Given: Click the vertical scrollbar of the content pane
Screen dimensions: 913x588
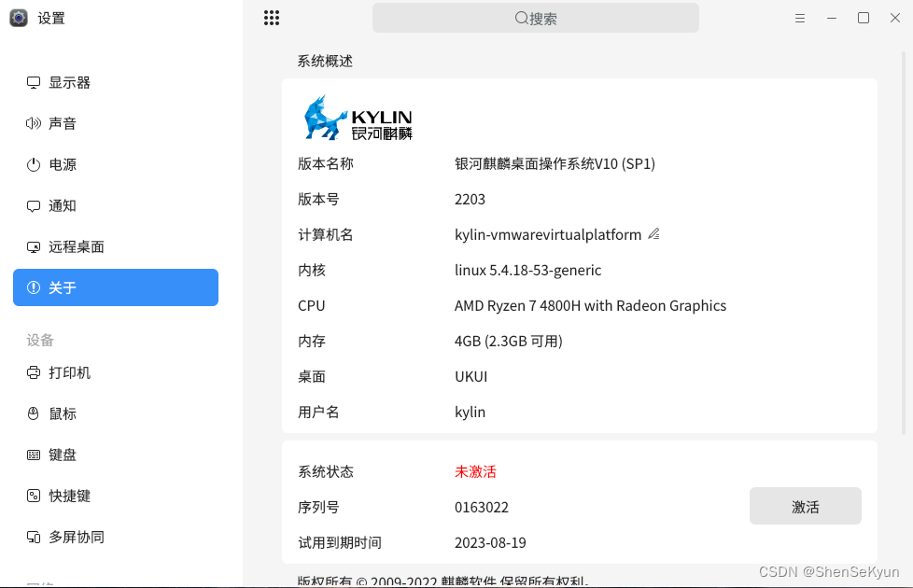Looking at the screenshot, I should coord(904,243).
